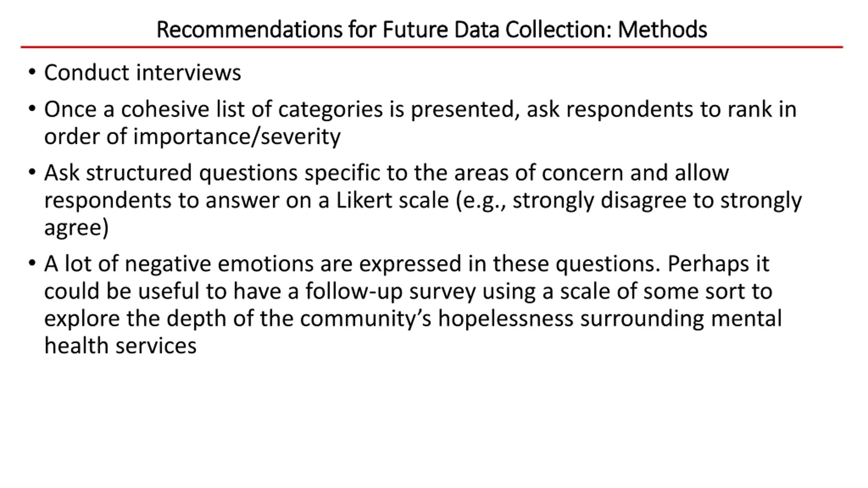This screenshot has height=488, width=868.
Task: Select the red line under the title
Action: 432,47
